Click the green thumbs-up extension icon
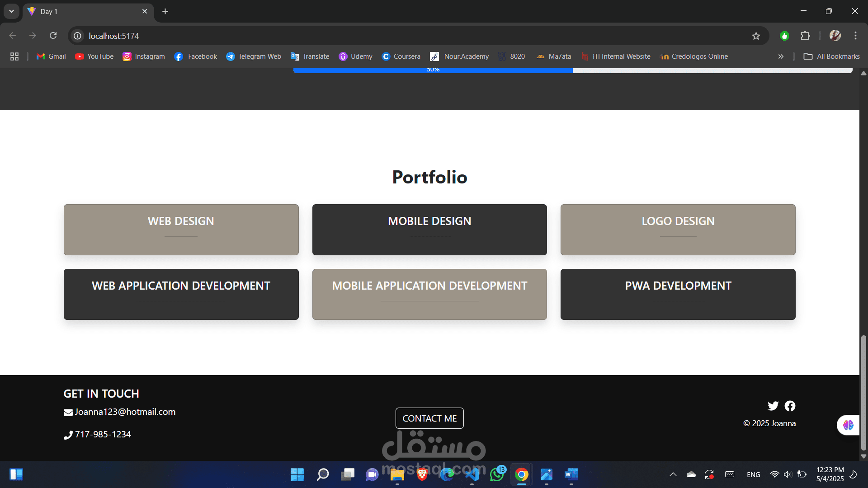The width and height of the screenshot is (868, 488). (x=784, y=36)
